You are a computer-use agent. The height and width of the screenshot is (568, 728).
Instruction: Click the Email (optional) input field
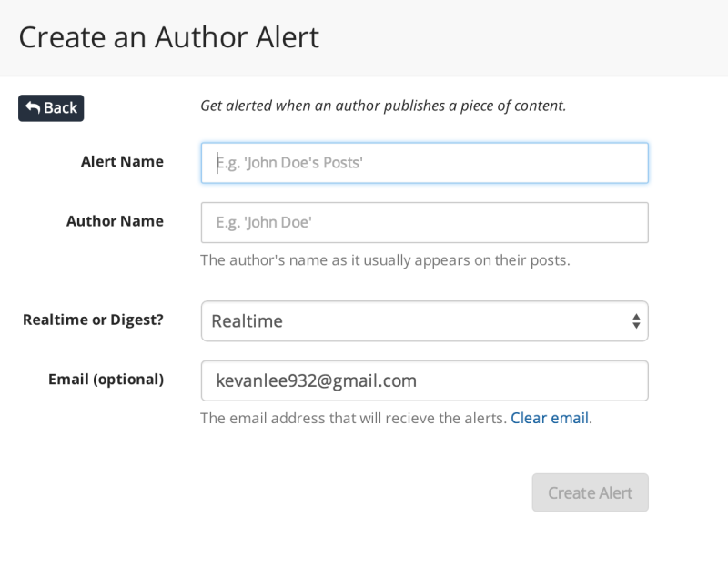pyautogui.click(x=424, y=380)
